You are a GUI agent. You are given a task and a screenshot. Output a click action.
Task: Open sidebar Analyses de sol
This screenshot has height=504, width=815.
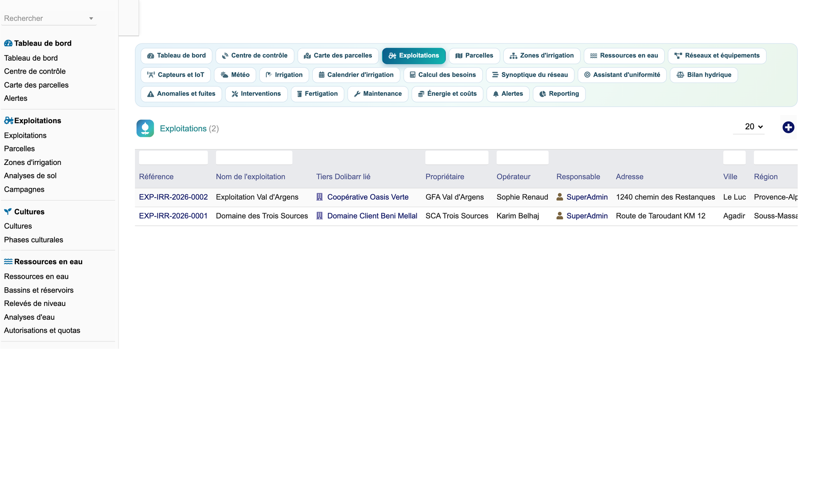(30, 176)
